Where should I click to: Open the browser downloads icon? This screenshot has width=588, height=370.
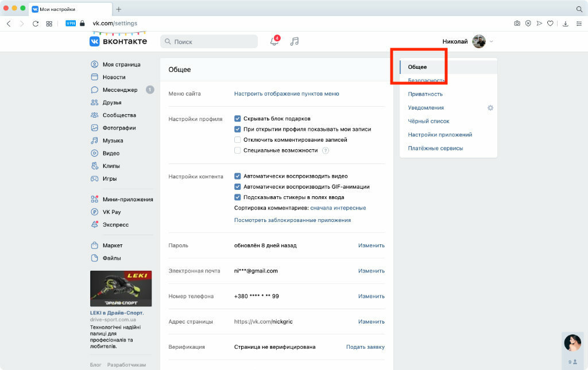[x=566, y=24]
